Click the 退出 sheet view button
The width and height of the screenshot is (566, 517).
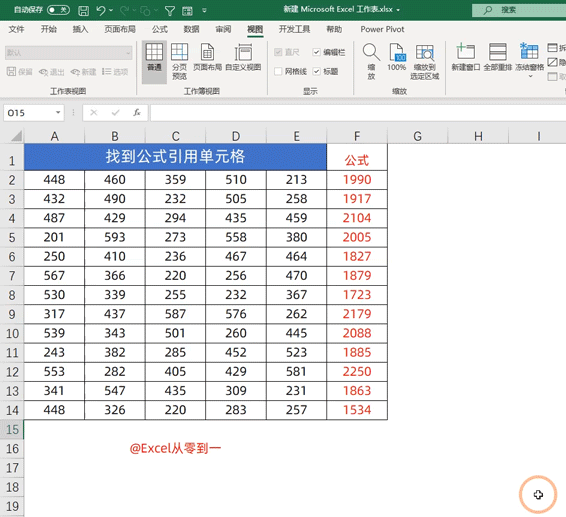51,72
